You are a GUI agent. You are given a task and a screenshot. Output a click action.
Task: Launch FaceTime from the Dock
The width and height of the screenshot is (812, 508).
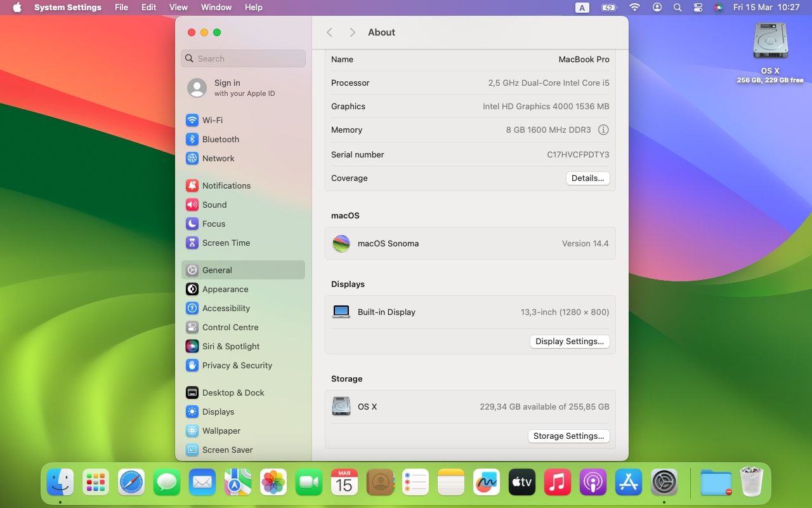(309, 483)
